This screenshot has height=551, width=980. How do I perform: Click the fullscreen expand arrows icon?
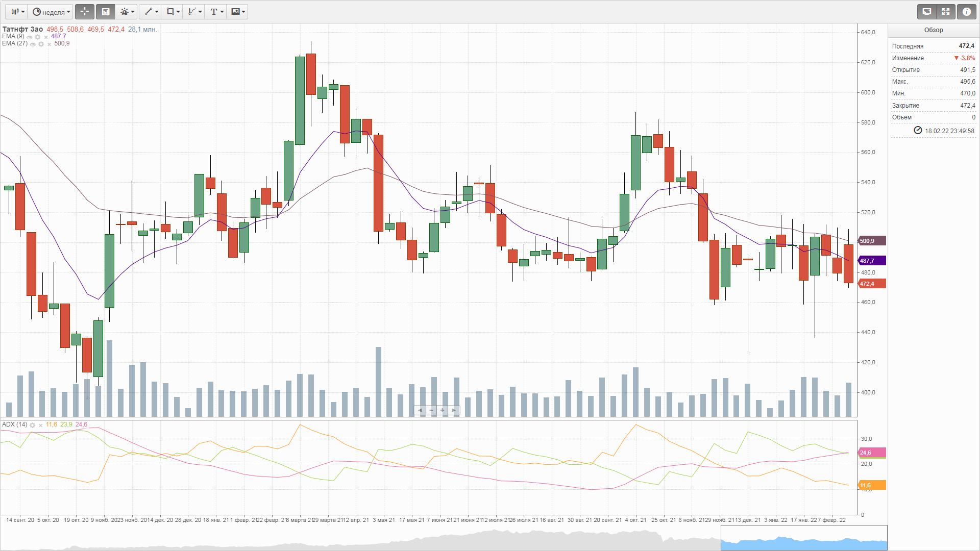click(x=946, y=12)
